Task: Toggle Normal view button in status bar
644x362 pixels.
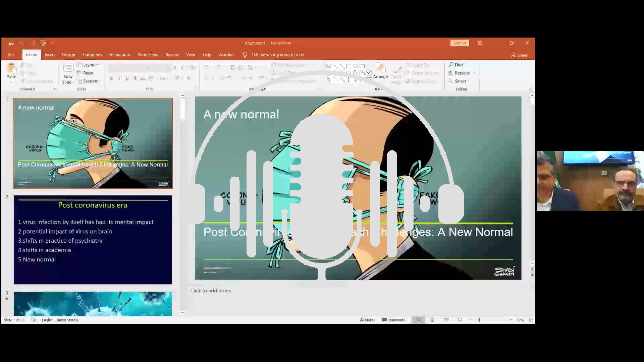Action: click(x=418, y=320)
